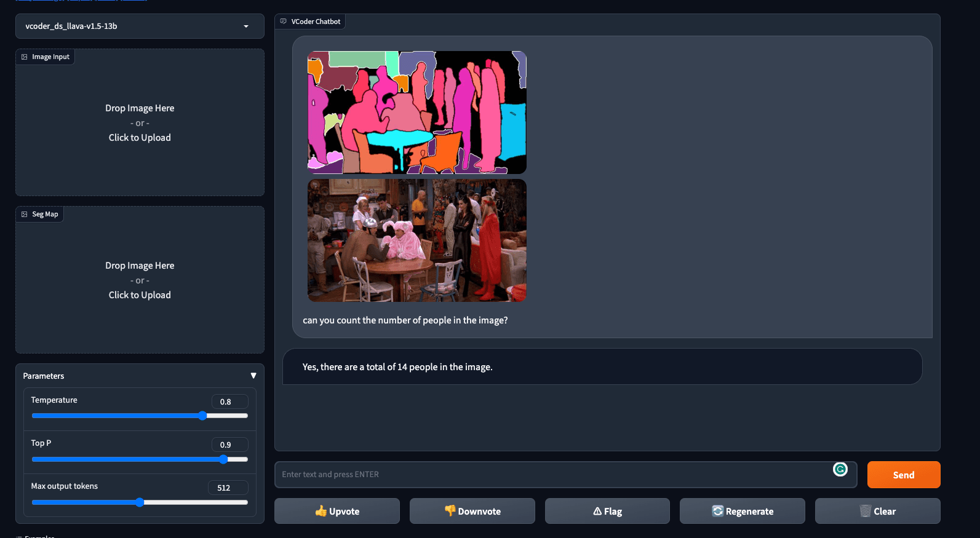Adjust the Top P slider
The width and height of the screenshot is (980, 538).
click(x=140, y=459)
